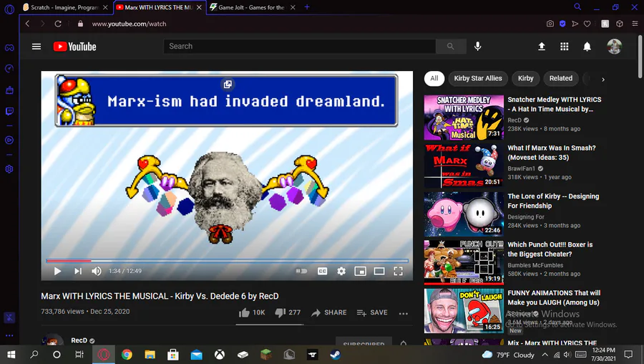This screenshot has width=644, height=364.
Task: Play the video
Action: (57, 271)
